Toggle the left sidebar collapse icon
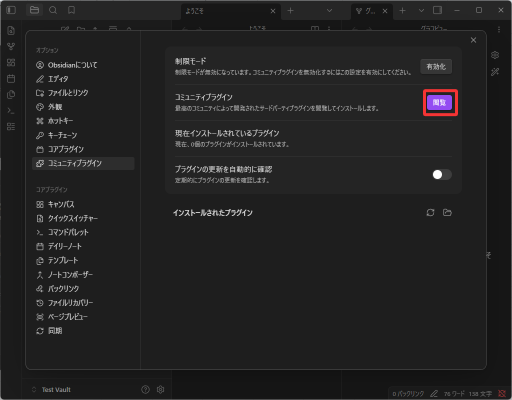The height and width of the screenshot is (400, 512). (x=11, y=10)
